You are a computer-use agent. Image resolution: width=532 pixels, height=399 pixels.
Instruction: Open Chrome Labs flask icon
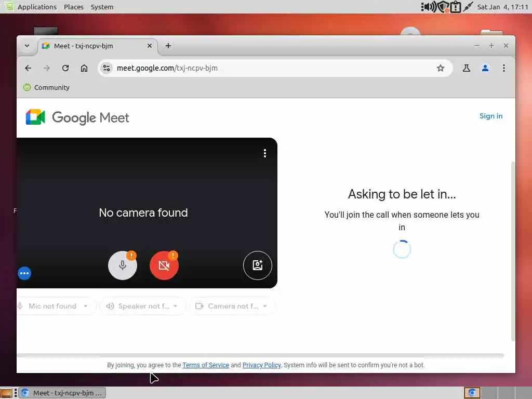(x=467, y=68)
